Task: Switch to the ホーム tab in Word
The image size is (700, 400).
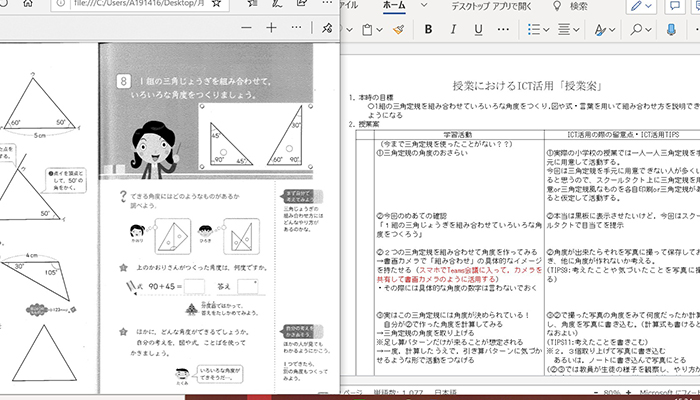Action: [x=394, y=6]
